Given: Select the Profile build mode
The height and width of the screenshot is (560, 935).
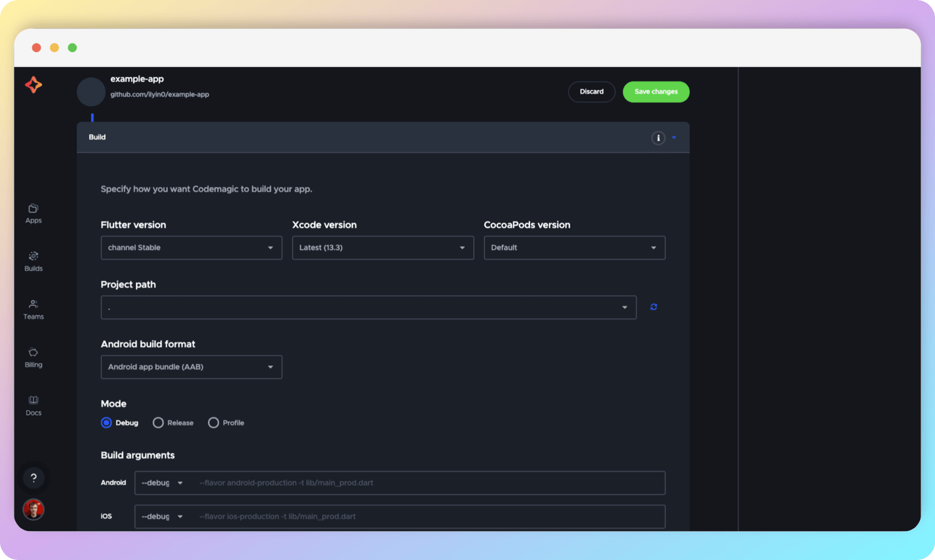Looking at the screenshot, I should 213,422.
